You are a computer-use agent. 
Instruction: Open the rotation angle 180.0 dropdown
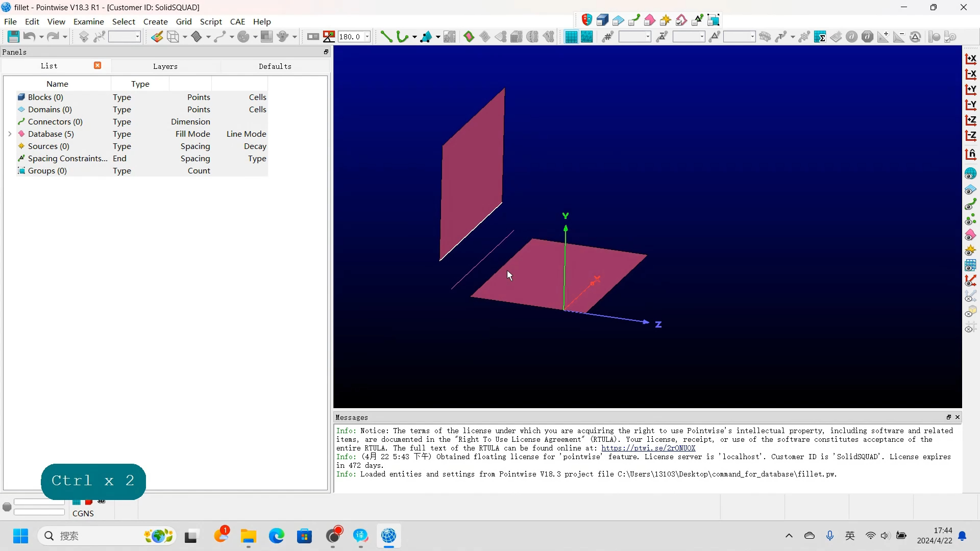(x=367, y=36)
